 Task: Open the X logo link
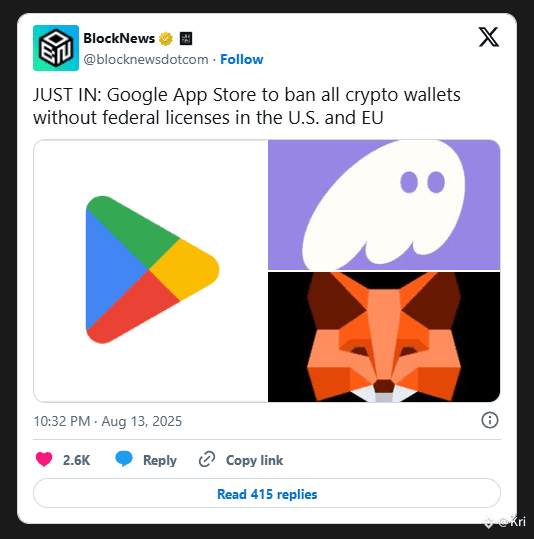pyautogui.click(x=489, y=37)
